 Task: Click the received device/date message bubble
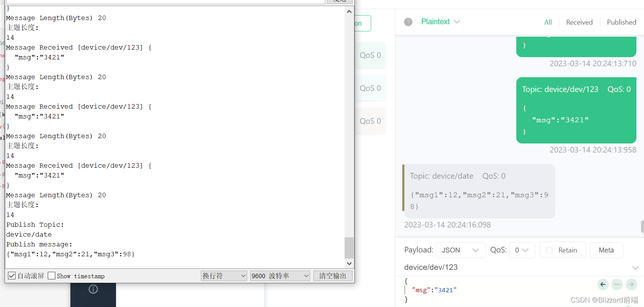pos(479,191)
